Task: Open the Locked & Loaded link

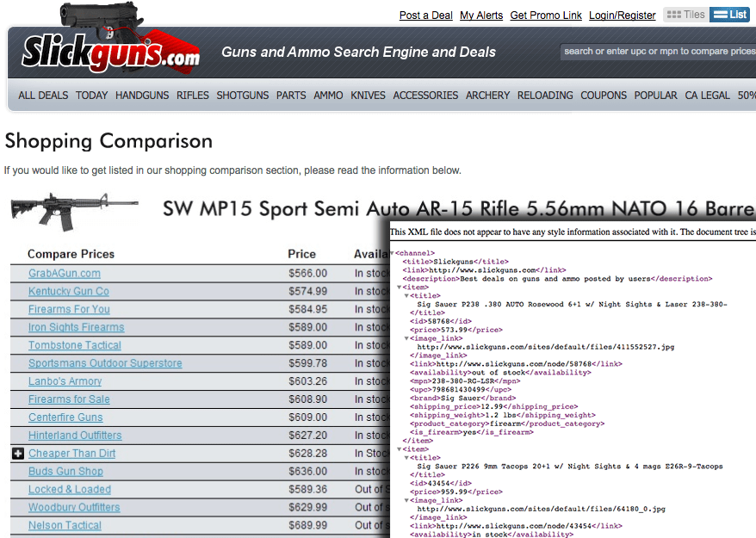Action: 70,489
